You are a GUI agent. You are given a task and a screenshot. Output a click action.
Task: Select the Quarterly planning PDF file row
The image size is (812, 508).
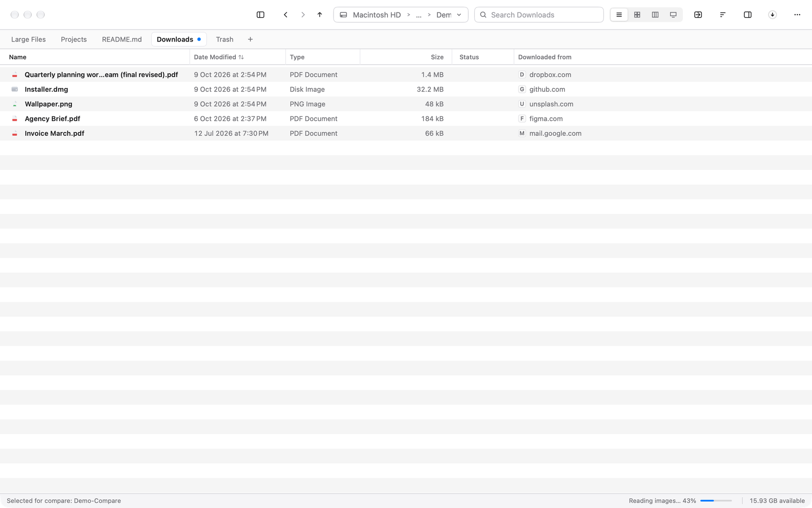406,75
